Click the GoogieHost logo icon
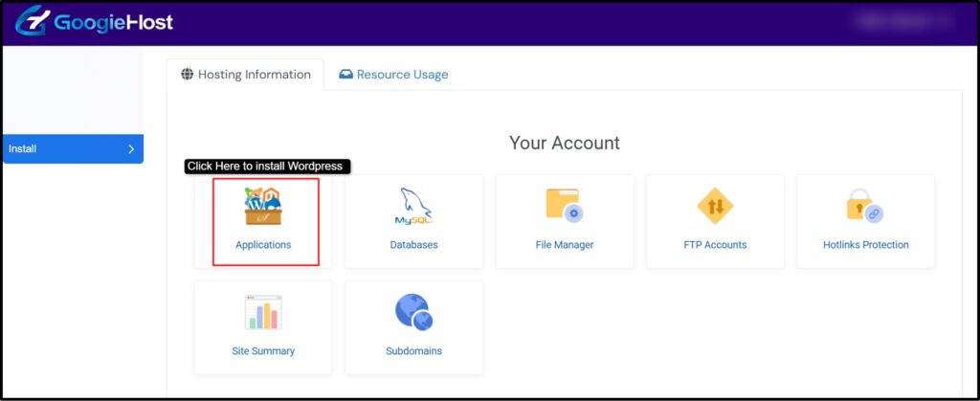This screenshot has height=401, width=980. point(32,22)
